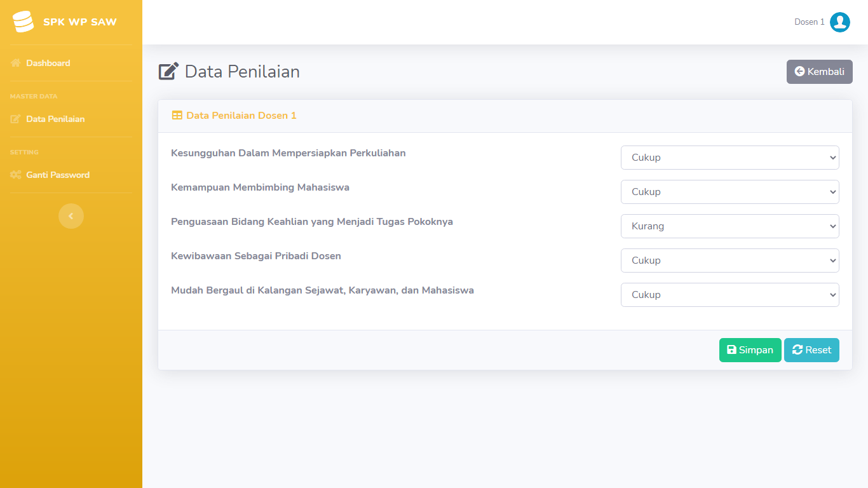The height and width of the screenshot is (488, 868).
Task: Save the evaluation with the Simpan button
Action: click(x=750, y=349)
